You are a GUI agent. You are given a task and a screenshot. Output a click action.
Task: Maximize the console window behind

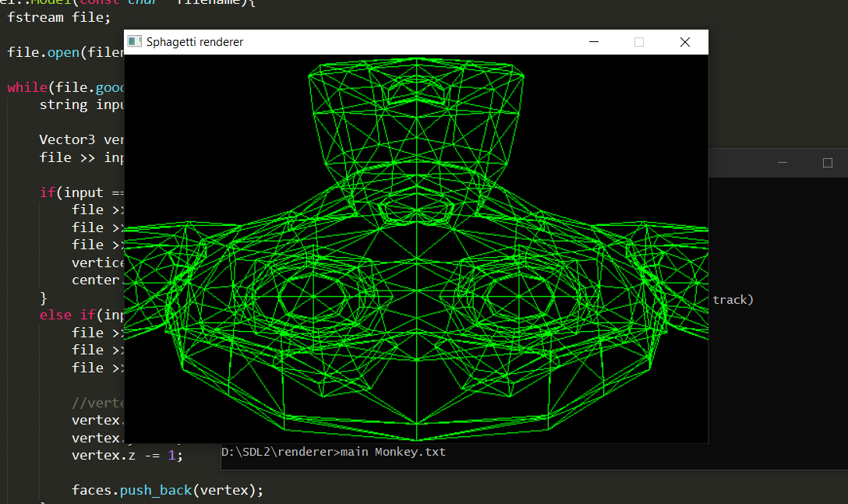coord(828,162)
